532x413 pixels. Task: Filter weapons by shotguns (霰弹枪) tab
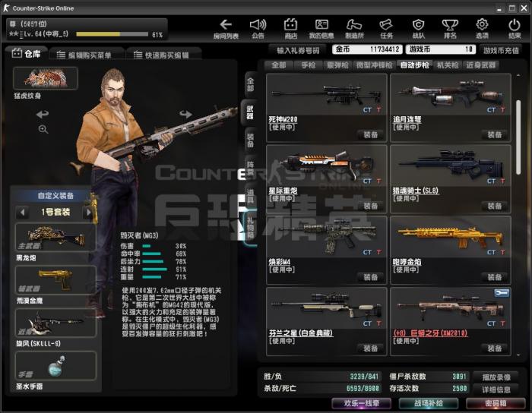(337, 65)
